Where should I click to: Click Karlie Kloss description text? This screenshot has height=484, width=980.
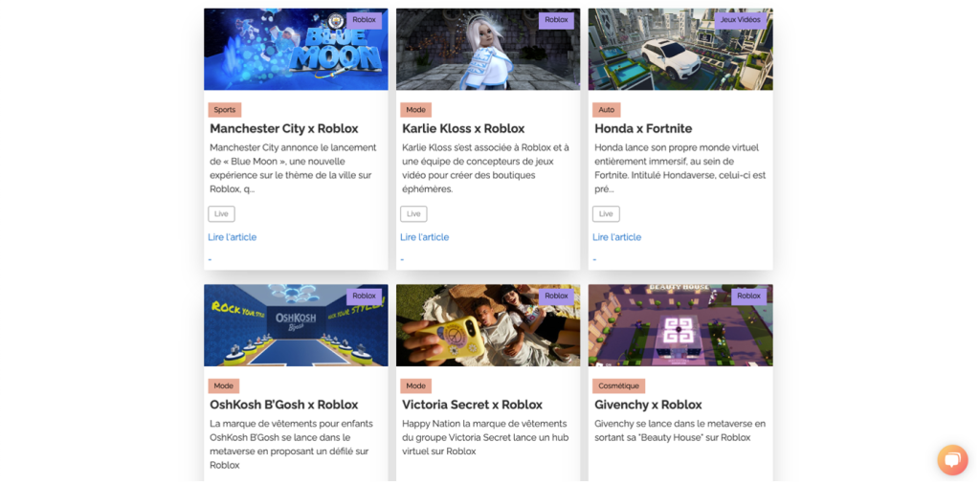[485, 168]
